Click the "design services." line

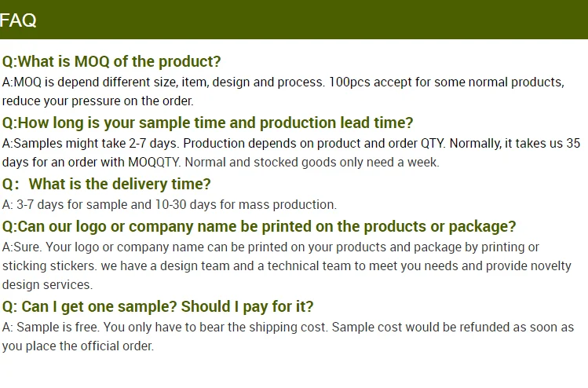pyautogui.click(x=47, y=284)
